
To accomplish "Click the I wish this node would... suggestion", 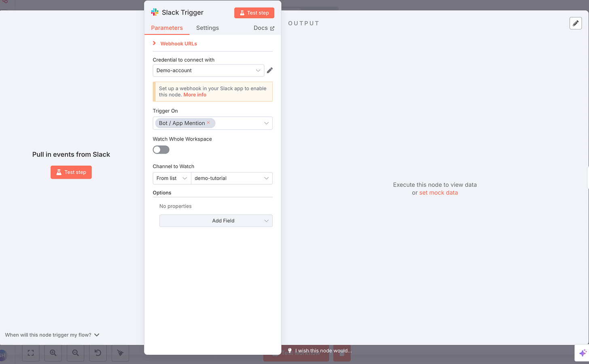I will point(320,351).
